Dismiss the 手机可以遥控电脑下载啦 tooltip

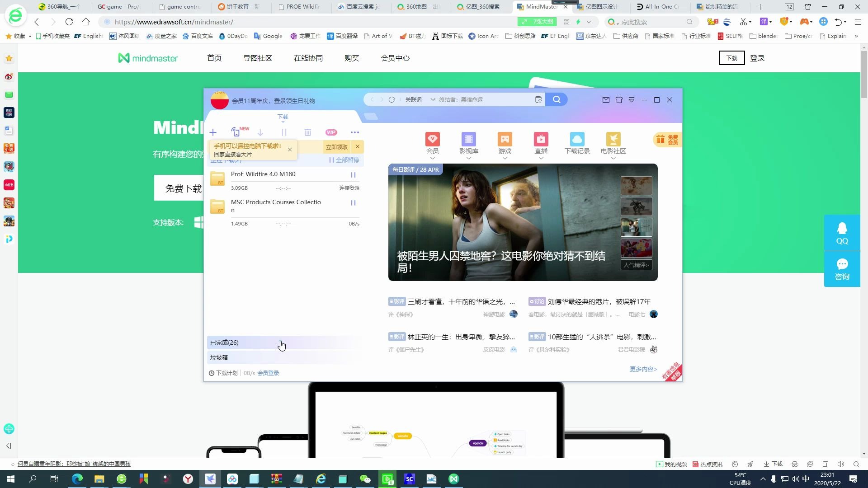290,150
